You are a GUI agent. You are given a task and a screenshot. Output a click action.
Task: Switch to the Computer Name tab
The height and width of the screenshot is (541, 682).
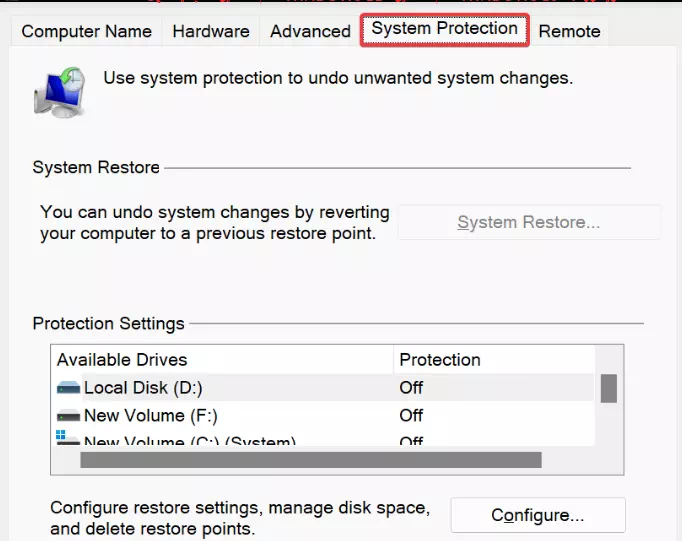click(x=86, y=31)
